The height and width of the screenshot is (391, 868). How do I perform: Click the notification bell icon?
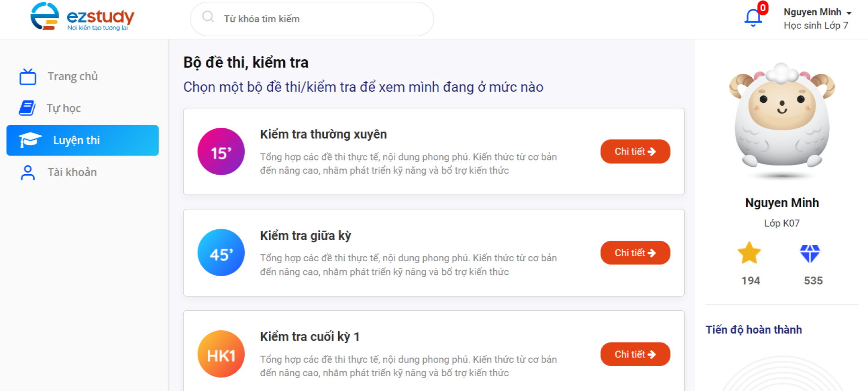(x=752, y=19)
